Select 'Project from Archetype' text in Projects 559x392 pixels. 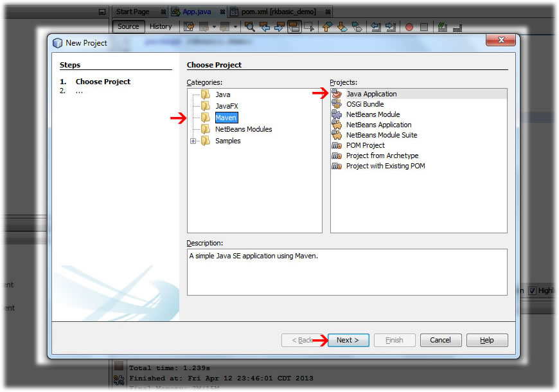point(382,156)
